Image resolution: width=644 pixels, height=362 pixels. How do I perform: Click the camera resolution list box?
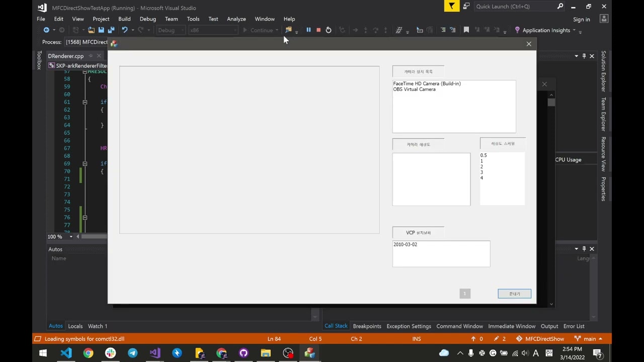[432, 179]
